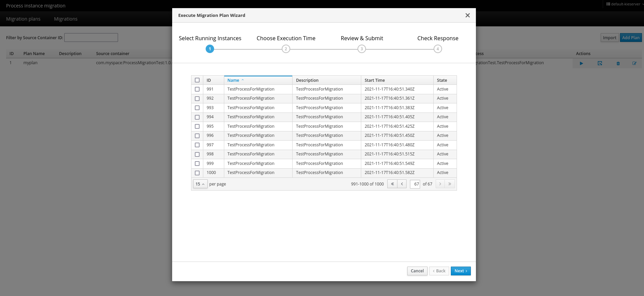This screenshot has height=296, width=644.
Task: Select the start time 2021-11-17T16:40:51.582Z cell
Action: pyautogui.click(x=397, y=173)
